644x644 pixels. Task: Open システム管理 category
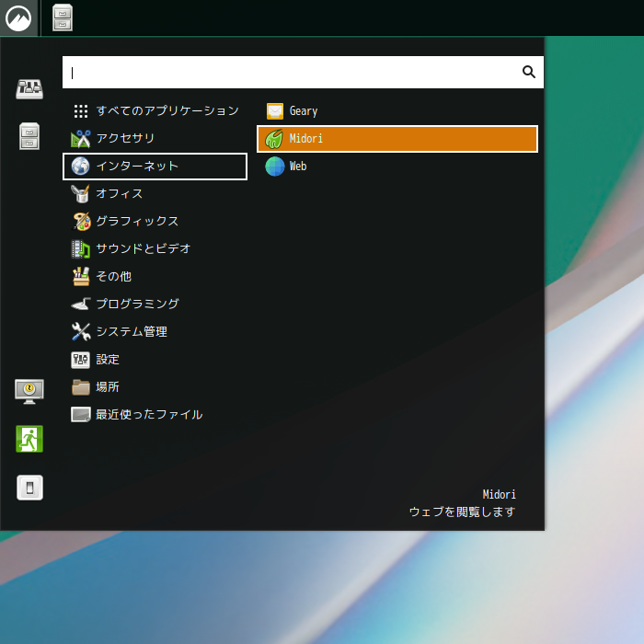(x=155, y=332)
